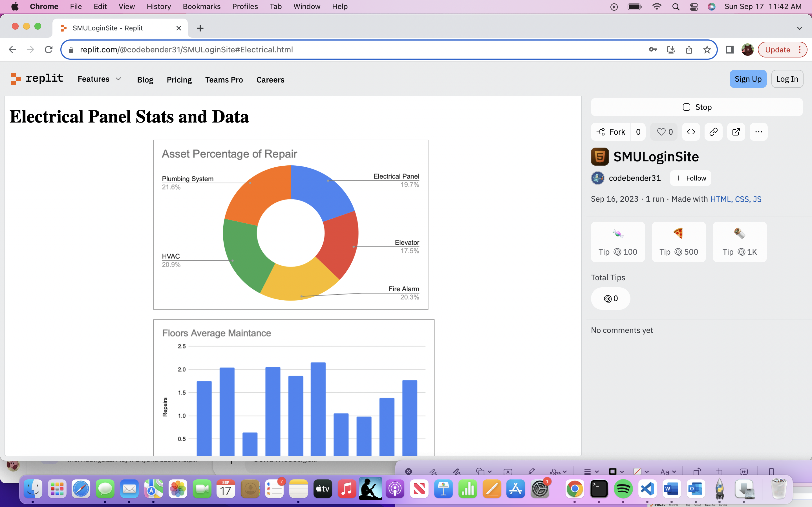Bookmark this page with star icon
Screen dimensions: 812x507
[x=707, y=50]
